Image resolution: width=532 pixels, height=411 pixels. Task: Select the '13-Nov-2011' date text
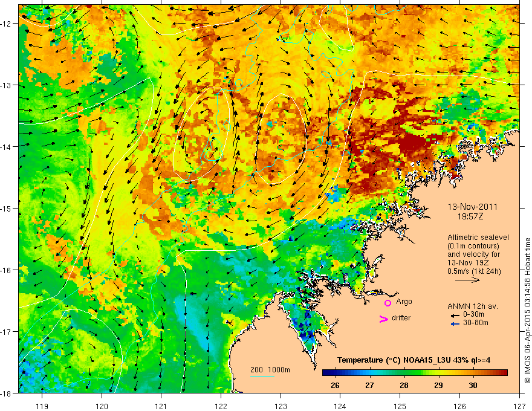(473, 207)
